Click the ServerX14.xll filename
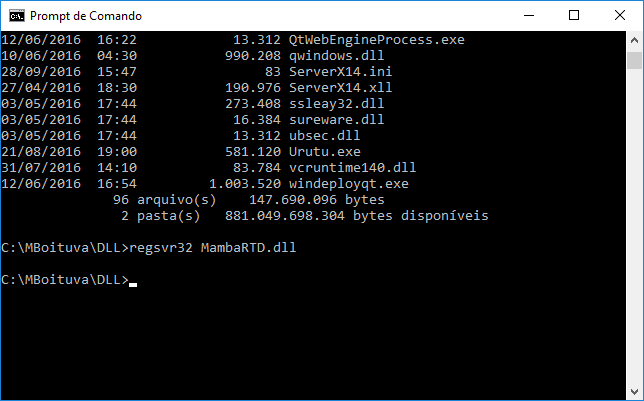Viewport: 644px width, 401px height. [x=340, y=88]
